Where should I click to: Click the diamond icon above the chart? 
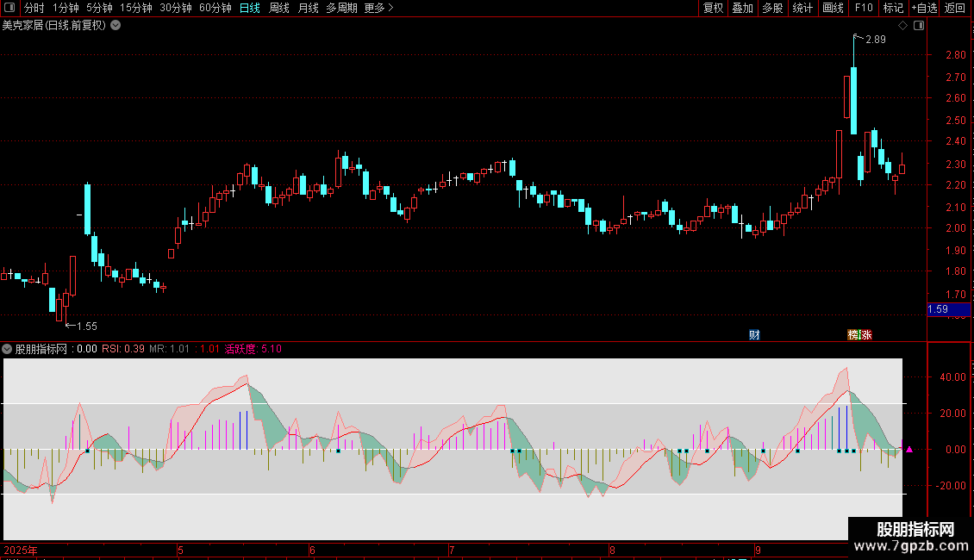pyautogui.click(x=903, y=26)
